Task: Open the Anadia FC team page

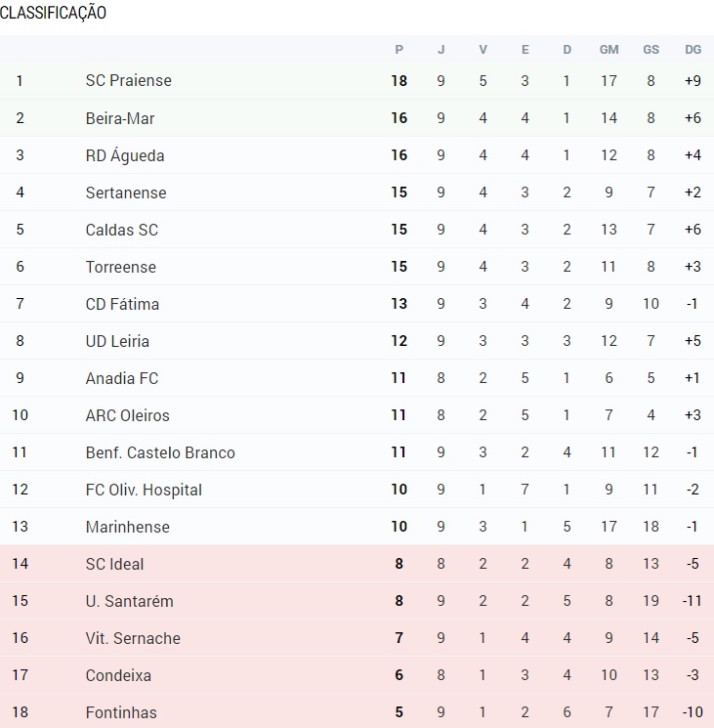Action: [x=121, y=378]
